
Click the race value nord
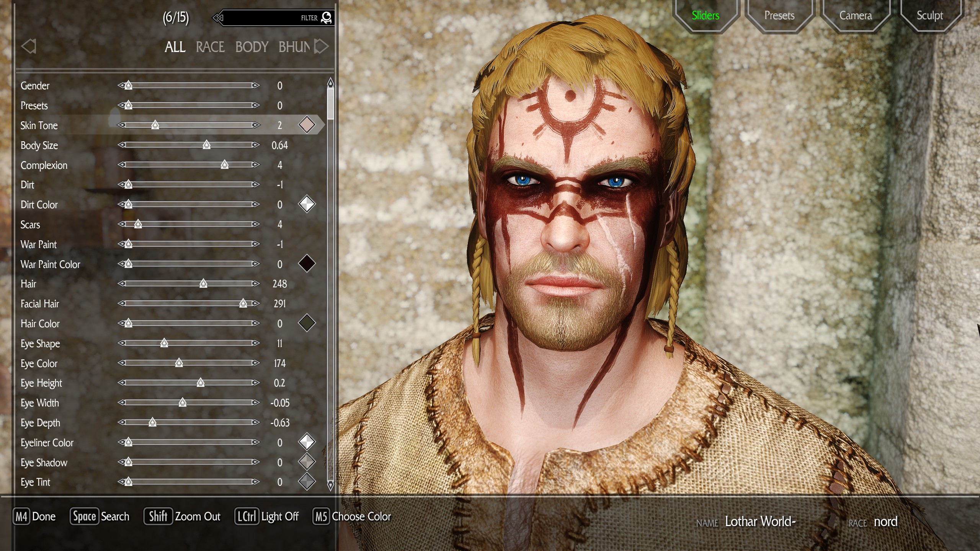point(885,522)
